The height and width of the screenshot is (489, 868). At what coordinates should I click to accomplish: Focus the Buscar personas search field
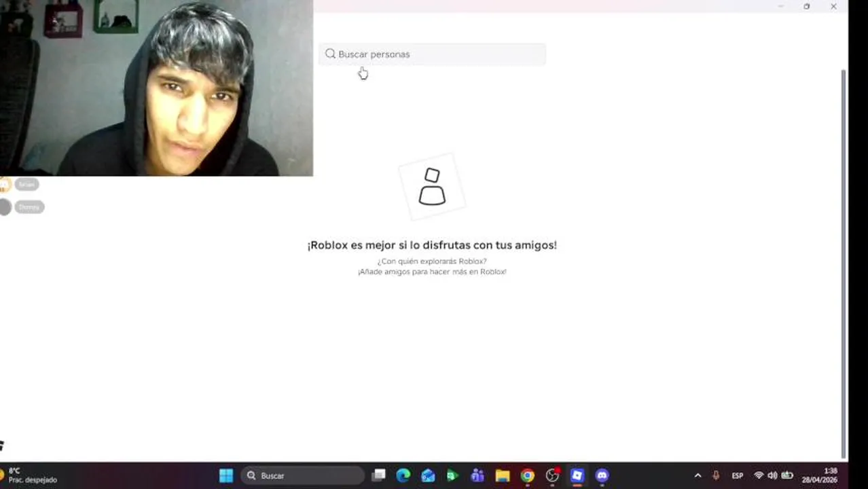click(x=432, y=54)
